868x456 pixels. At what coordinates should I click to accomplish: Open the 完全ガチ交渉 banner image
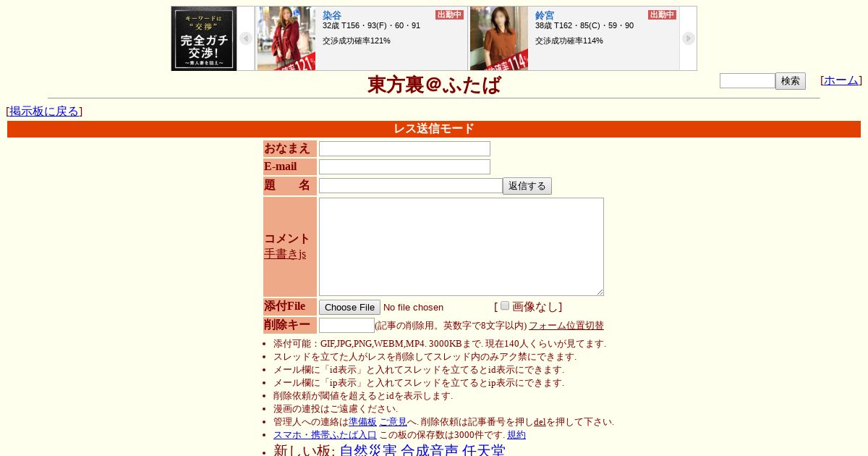click(x=204, y=38)
